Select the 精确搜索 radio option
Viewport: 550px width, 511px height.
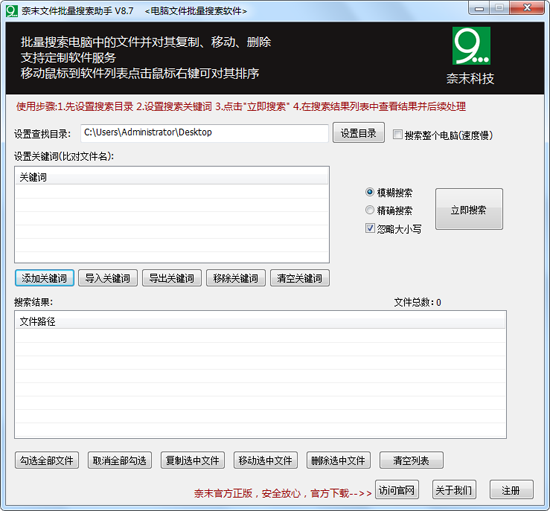[370, 210]
